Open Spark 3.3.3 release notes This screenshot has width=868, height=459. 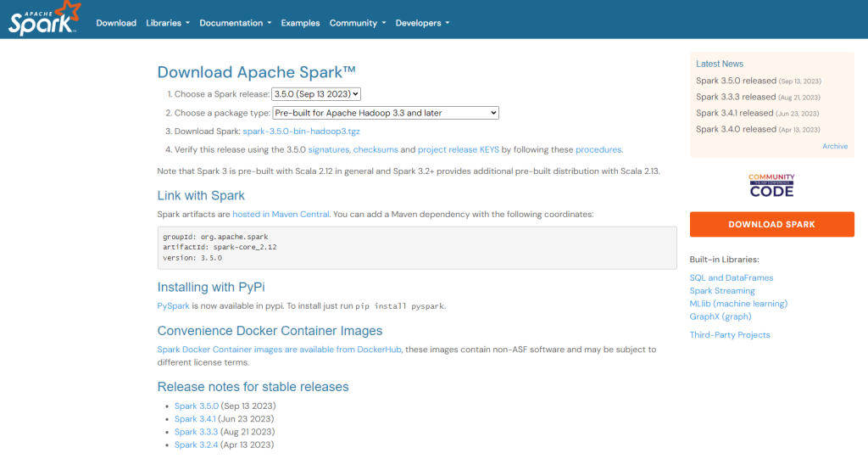196,432
